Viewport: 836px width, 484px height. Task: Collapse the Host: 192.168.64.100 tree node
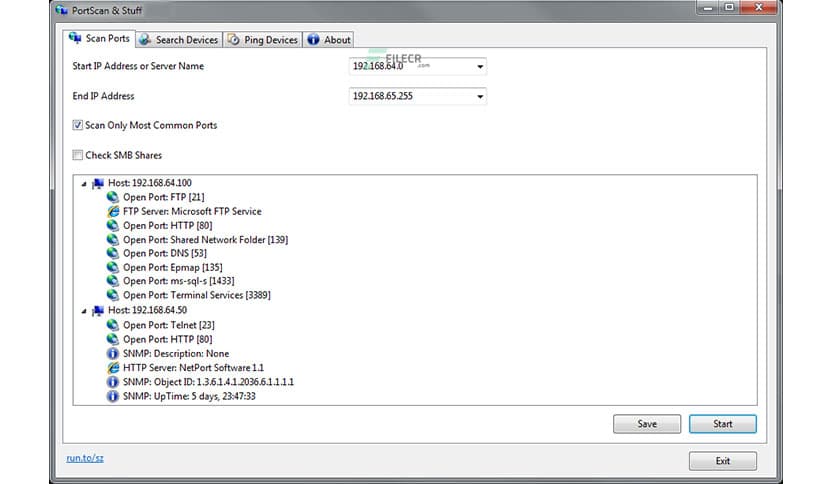pos(84,184)
